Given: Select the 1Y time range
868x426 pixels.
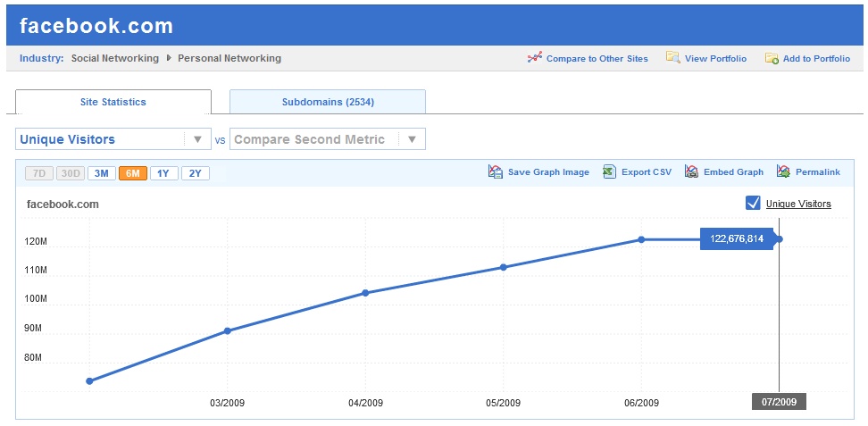Looking at the screenshot, I should pos(163,173).
